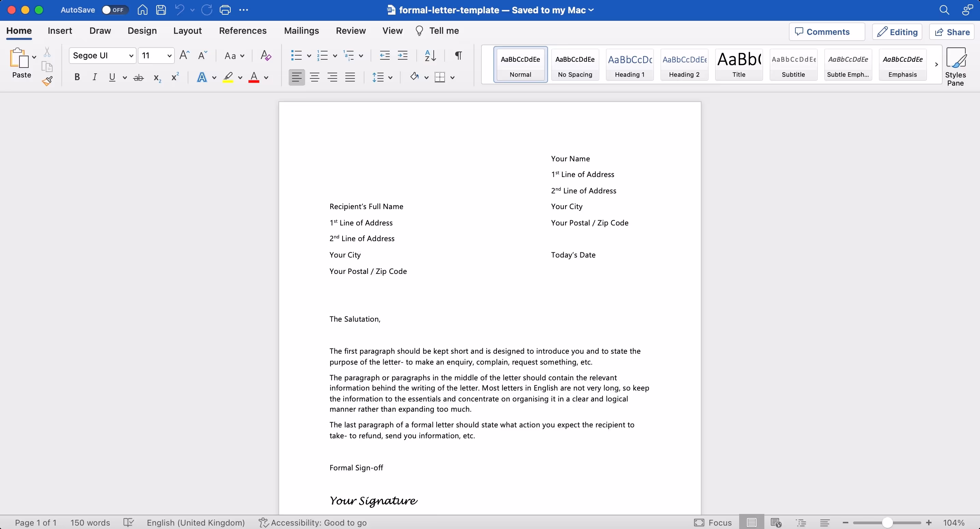The image size is (980, 529).
Task: Toggle superscript formatting
Action: coord(175,77)
